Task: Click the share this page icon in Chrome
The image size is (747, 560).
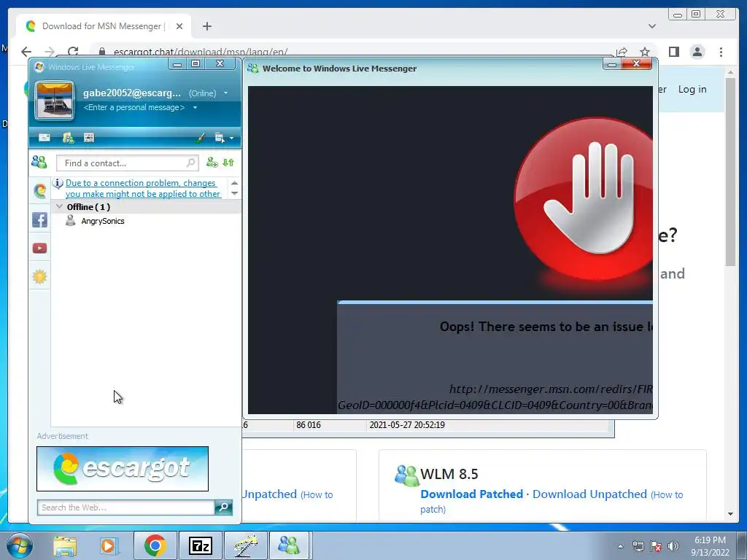Action: point(622,52)
